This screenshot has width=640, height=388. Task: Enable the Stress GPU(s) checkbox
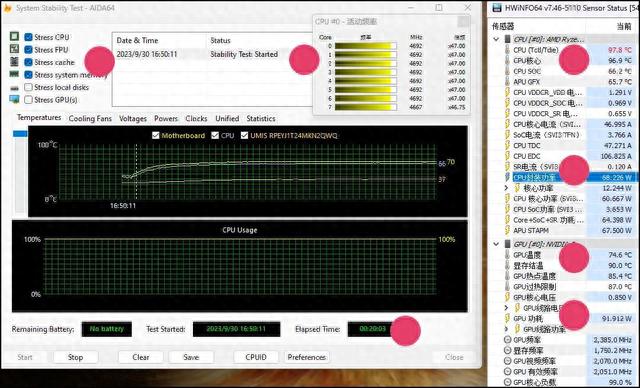[28, 100]
